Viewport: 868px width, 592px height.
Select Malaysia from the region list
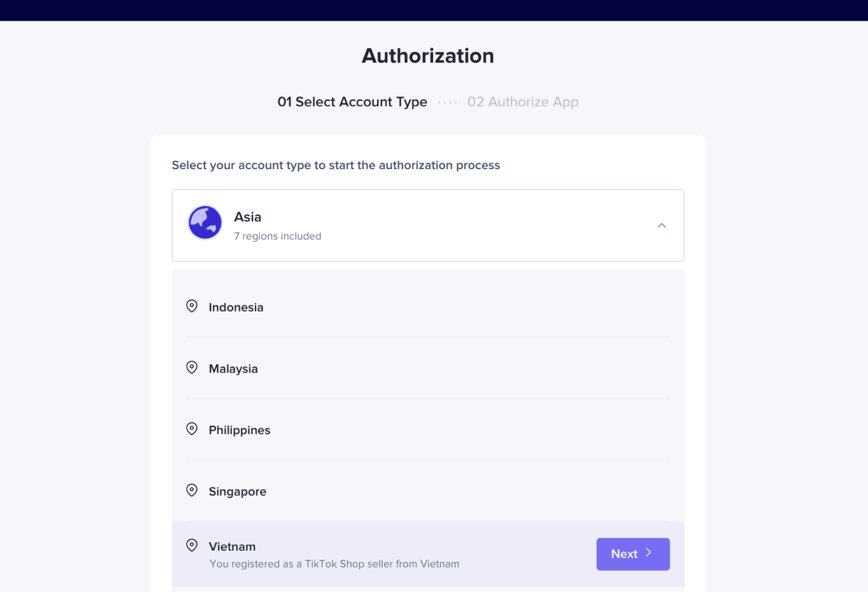pos(428,368)
